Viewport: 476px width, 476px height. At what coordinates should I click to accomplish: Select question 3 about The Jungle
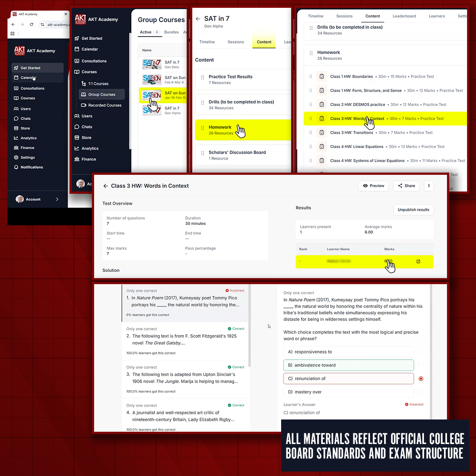pyautogui.click(x=185, y=379)
